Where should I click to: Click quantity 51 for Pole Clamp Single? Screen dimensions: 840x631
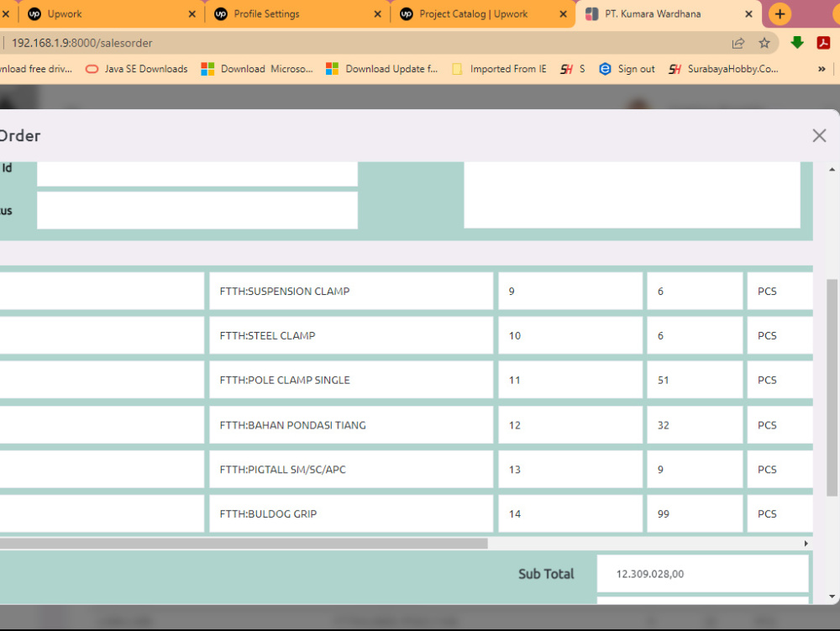pyautogui.click(x=695, y=380)
